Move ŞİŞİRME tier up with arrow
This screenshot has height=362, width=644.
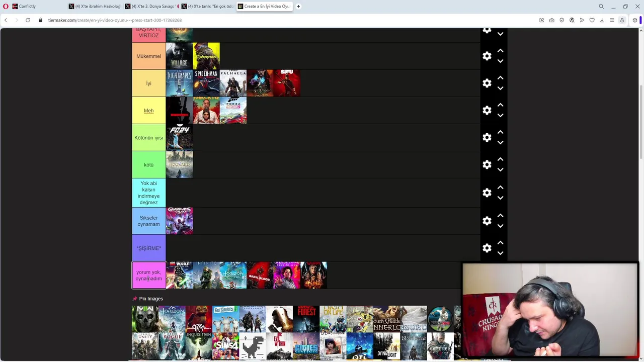500,243
